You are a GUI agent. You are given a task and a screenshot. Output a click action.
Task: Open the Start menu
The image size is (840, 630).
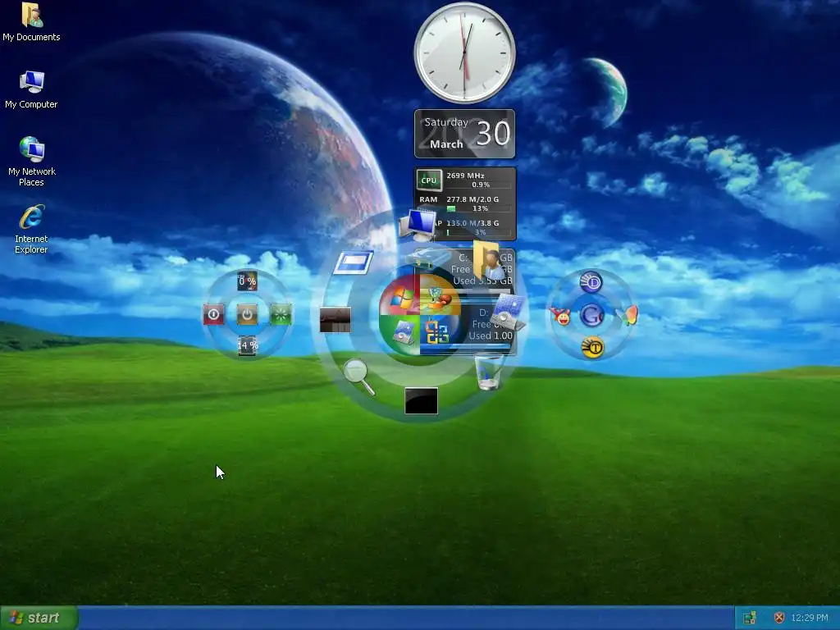click(39, 618)
